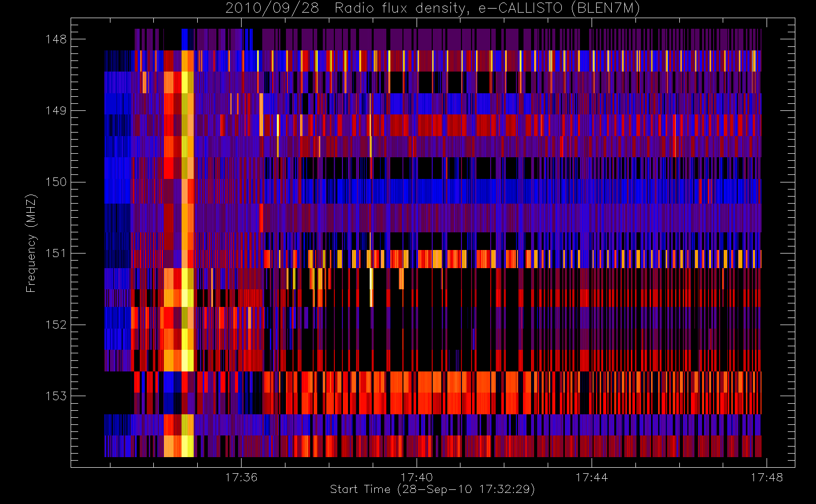Select the 150 frequency axis label

pyautogui.click(x=55, y=182)
